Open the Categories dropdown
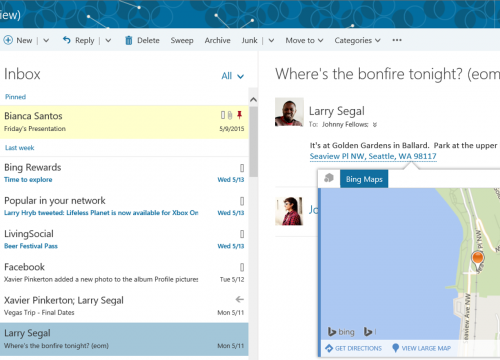 [357, 40]
